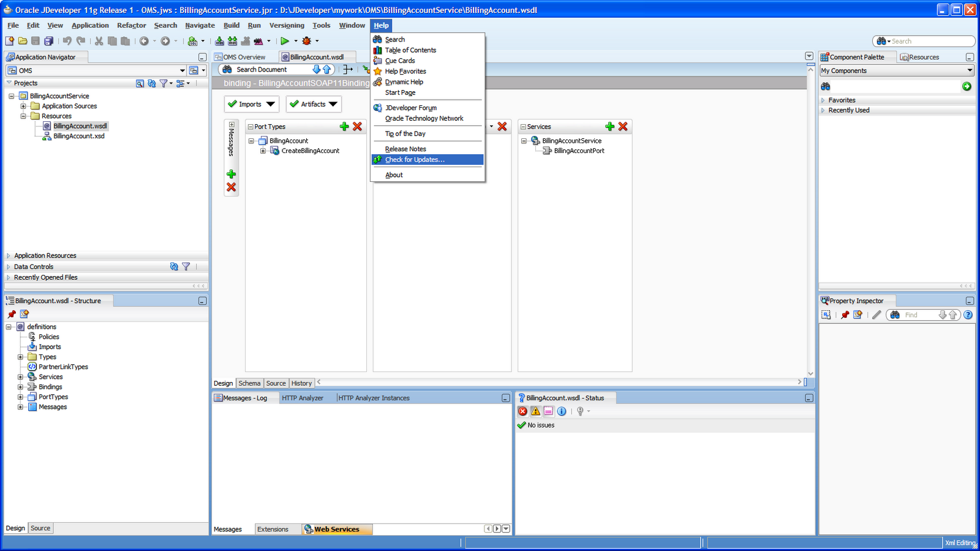Screen dimensions: 980x551
Task: Expand the Favorites palette section
Action: (x=823, y=100)
